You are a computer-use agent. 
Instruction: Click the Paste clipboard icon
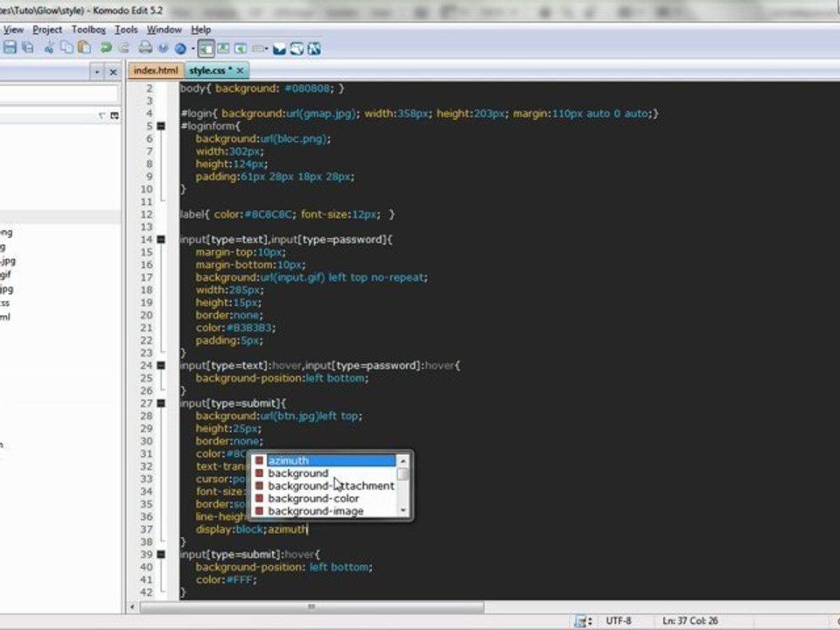[x=84, y=48]
